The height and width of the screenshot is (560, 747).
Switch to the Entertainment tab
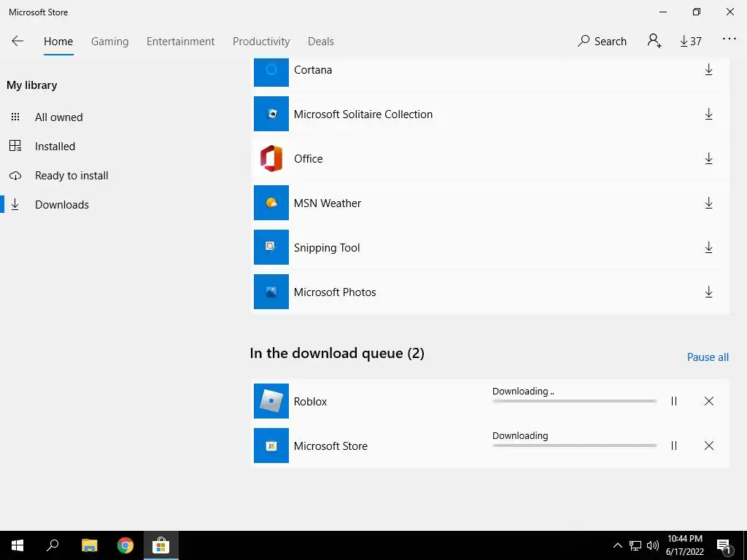click(181, 42)
